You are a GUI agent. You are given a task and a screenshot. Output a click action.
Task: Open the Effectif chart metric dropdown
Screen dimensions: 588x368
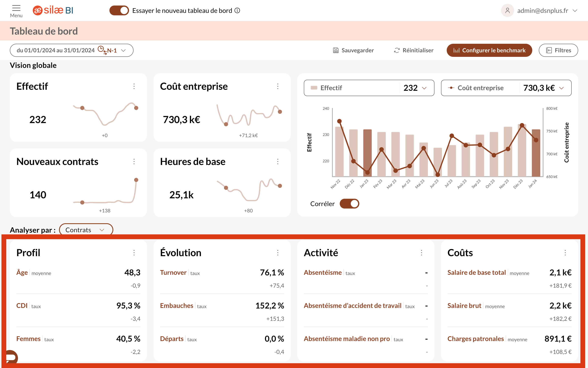(369, 88)
